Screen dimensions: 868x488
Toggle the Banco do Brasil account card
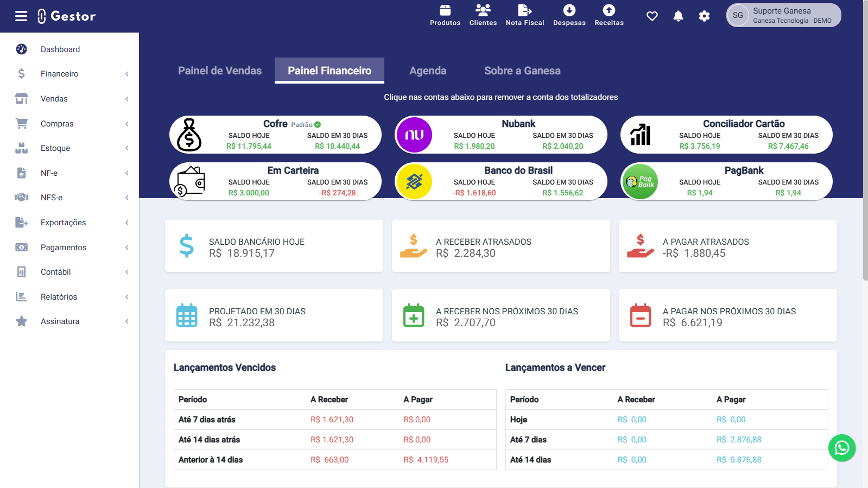click(501, 181)
